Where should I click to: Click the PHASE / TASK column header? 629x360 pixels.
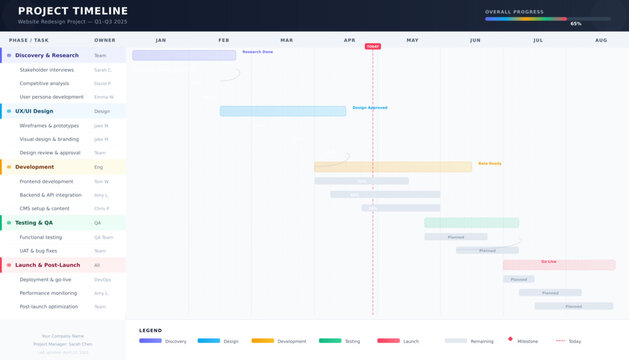coord(28,40)
